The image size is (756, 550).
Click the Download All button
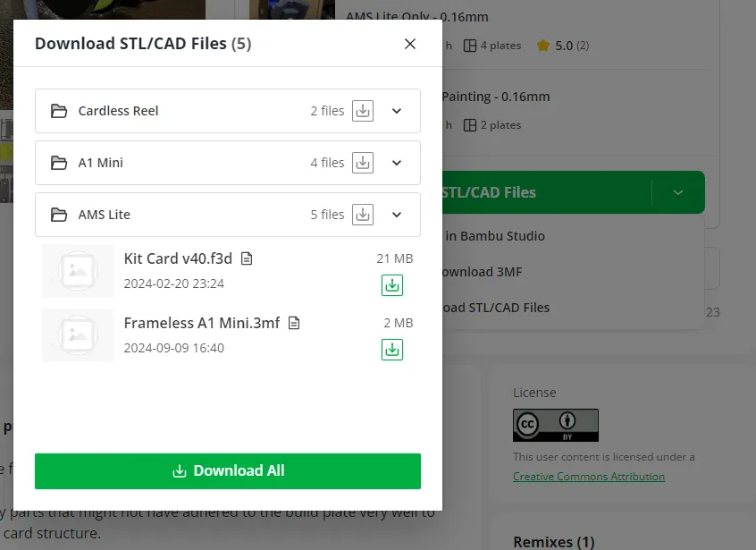[228, 471]
